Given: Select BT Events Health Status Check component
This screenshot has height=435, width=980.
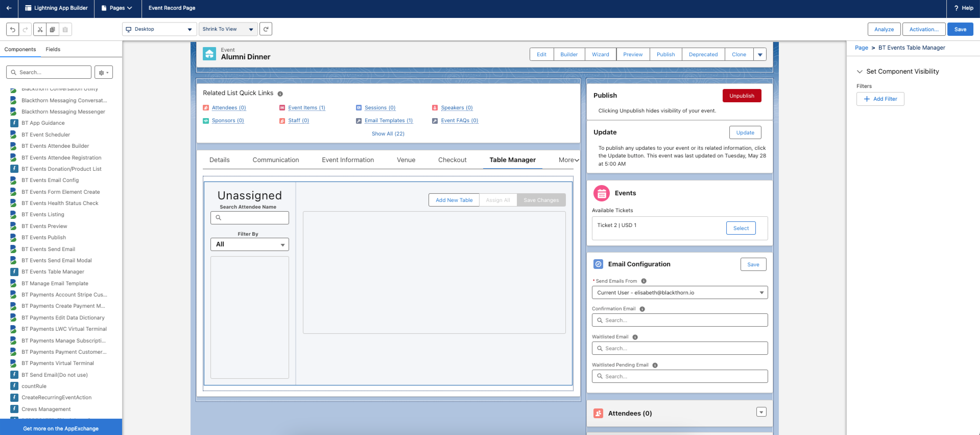Looking at the screenshot, I should 60,203.
